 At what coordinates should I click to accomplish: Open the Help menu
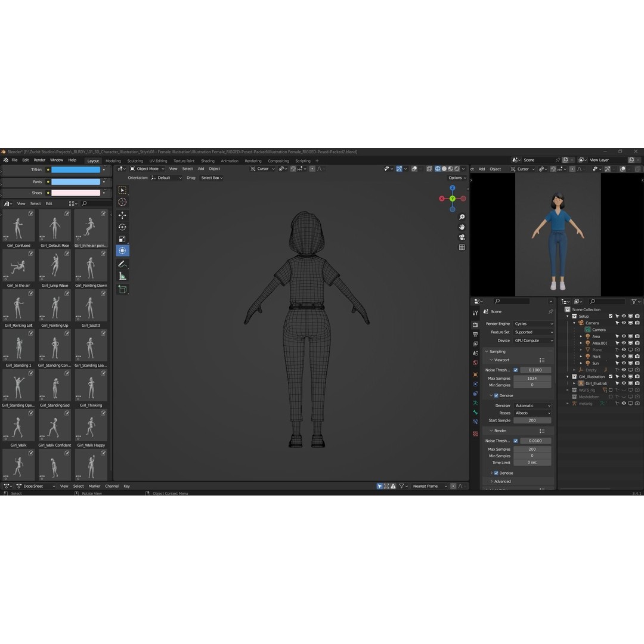point(72,160)
